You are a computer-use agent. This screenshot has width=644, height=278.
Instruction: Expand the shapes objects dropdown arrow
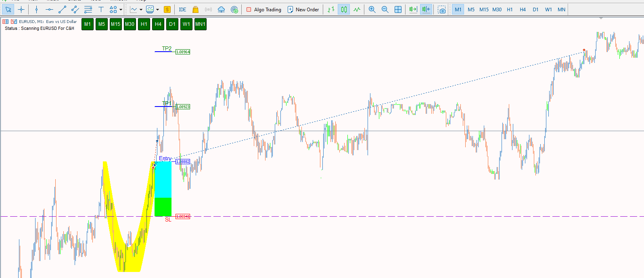(121, 9)
